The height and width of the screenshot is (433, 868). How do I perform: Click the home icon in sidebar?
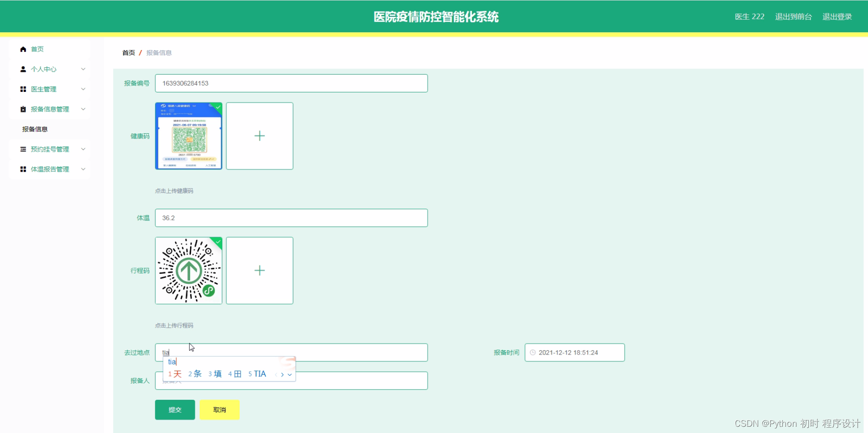(x=23, y=49)
